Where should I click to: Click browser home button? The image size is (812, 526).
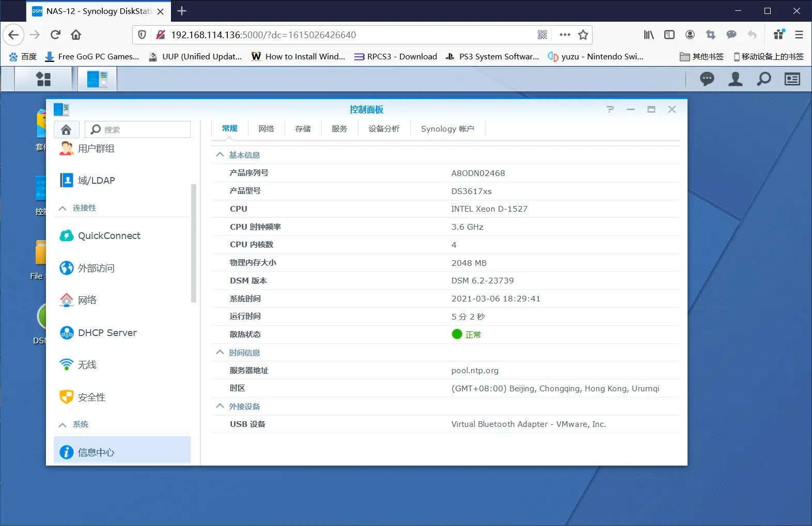(x=76, y=35)
